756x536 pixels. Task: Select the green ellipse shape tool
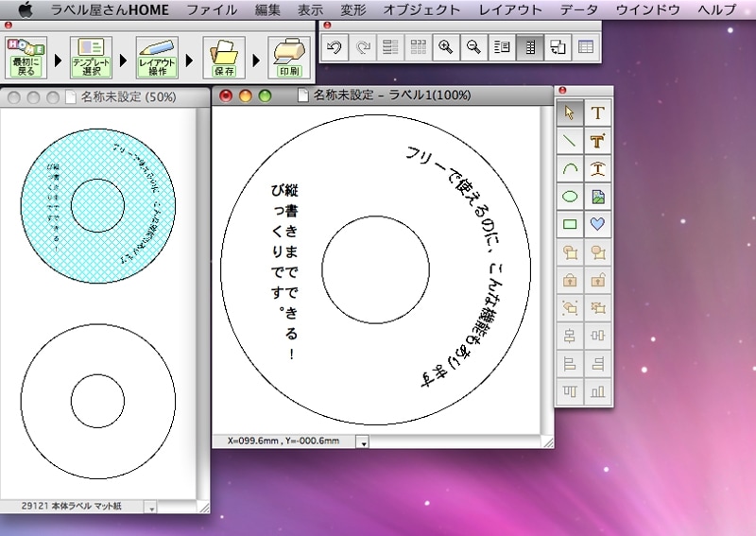(570, 197)
